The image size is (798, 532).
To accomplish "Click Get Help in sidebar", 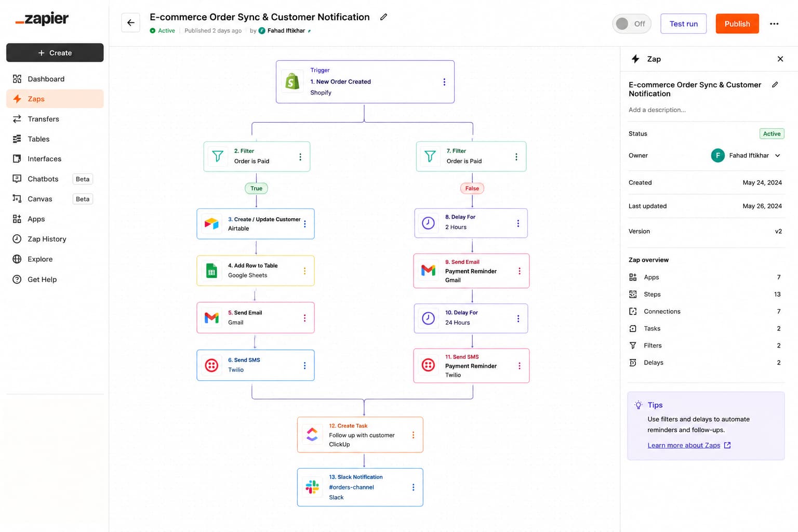I will [x=55, y=280].
